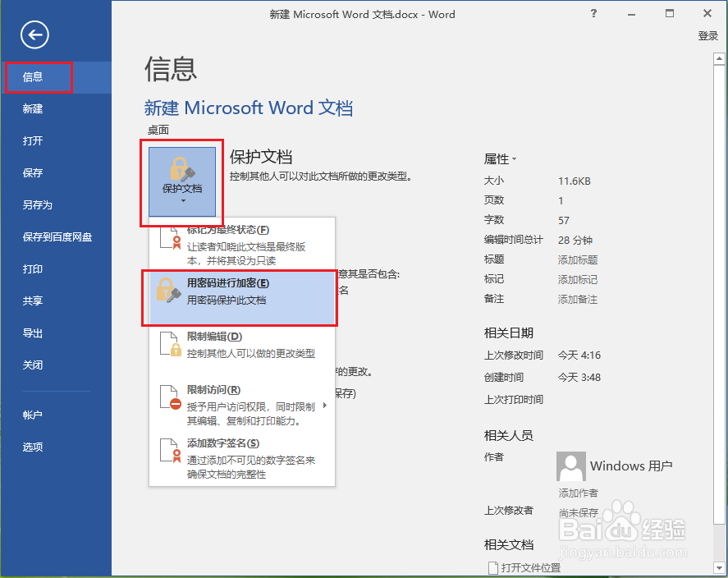
Task: Click the 今天 3:48 creation time value
Action: [x=579, y=378]
